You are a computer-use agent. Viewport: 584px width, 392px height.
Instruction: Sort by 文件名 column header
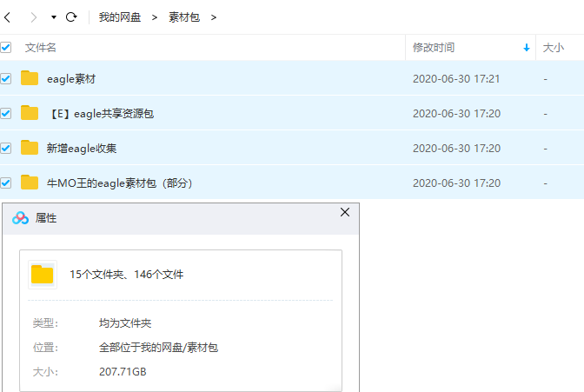point(41,48)
